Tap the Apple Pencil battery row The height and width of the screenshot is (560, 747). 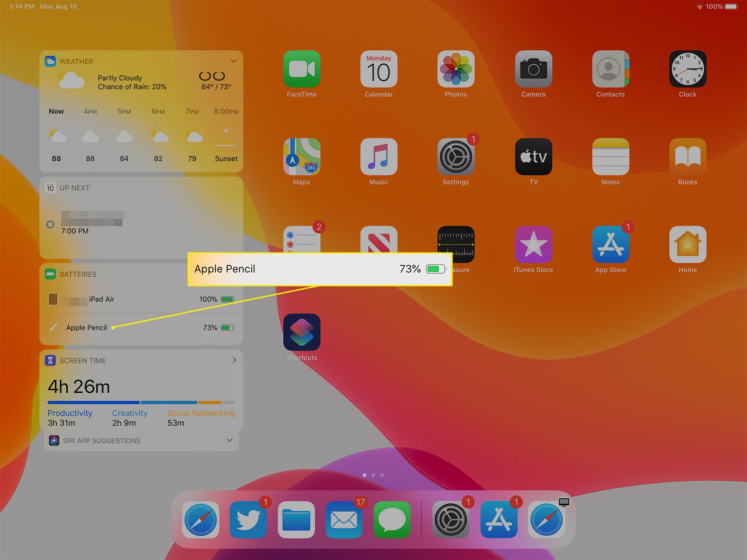tap(141, 328)
